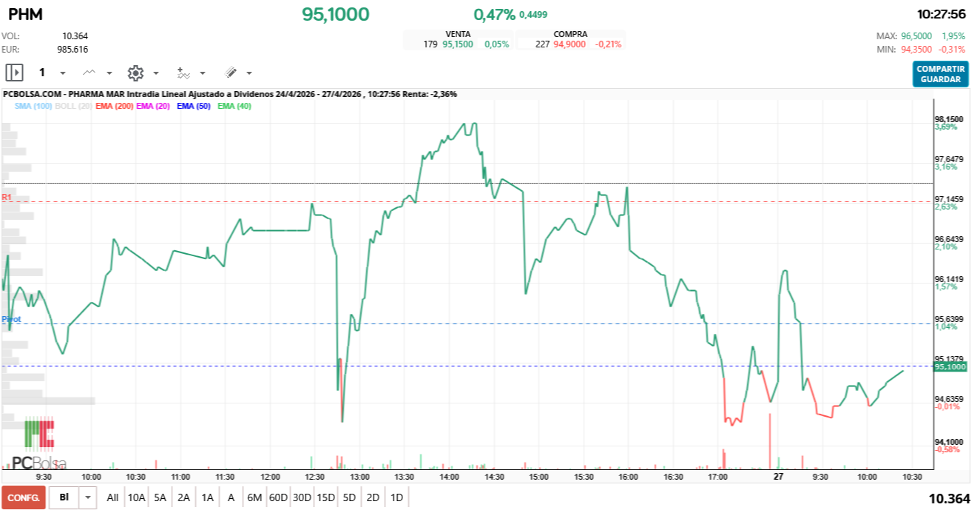Click the settings gear icon
Image resolution: width=980 pixels, height=513 pixels.
135,73
